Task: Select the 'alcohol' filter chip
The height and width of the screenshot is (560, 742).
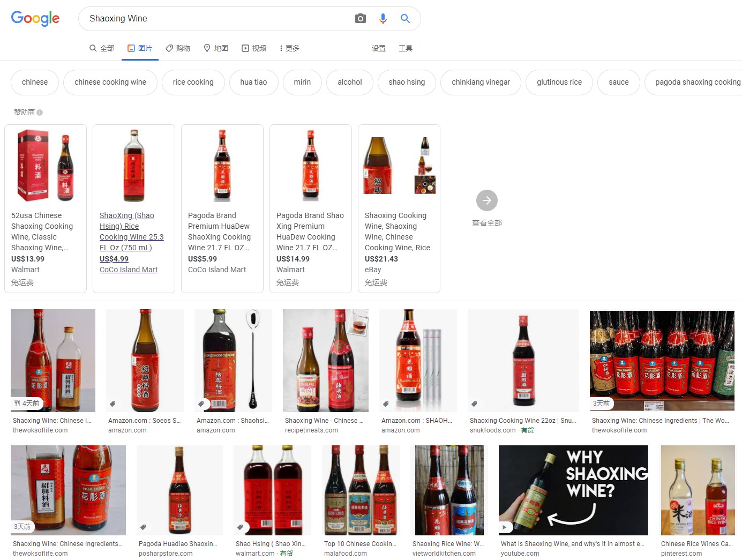Action: click(x=350, y=82)
